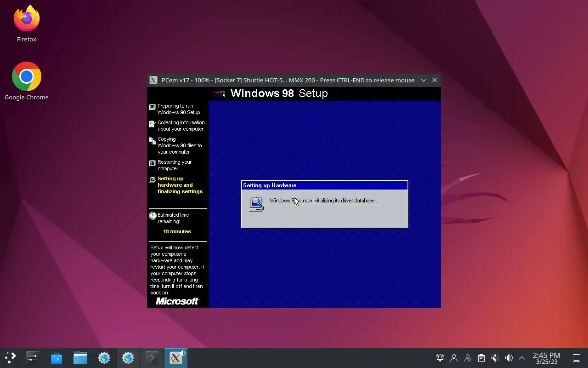The height and width of the screenshot is (368, 588).
Task: Click the clock icon beside Estimated time remaining
Action: pyautogui.click(x=153, y=216)
